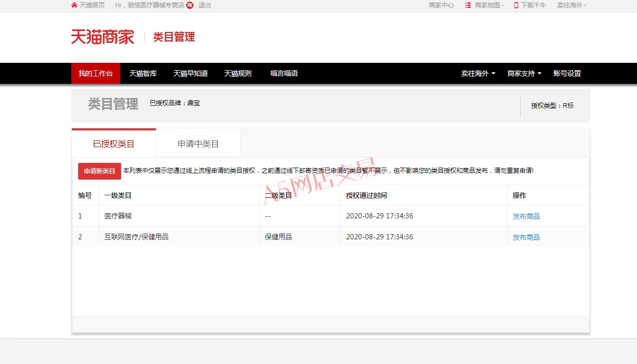Open the 天猫首页 link
637x364 pixels.
tap(92, 5)
